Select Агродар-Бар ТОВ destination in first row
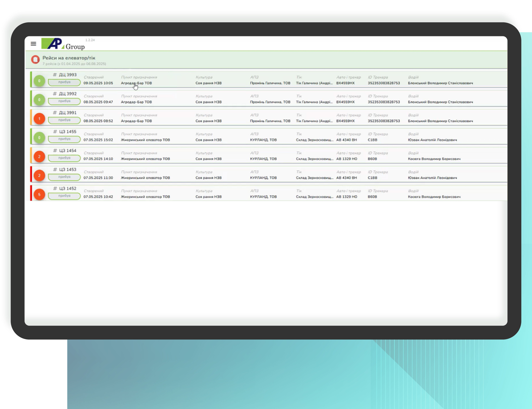 (x=136, y=83)
